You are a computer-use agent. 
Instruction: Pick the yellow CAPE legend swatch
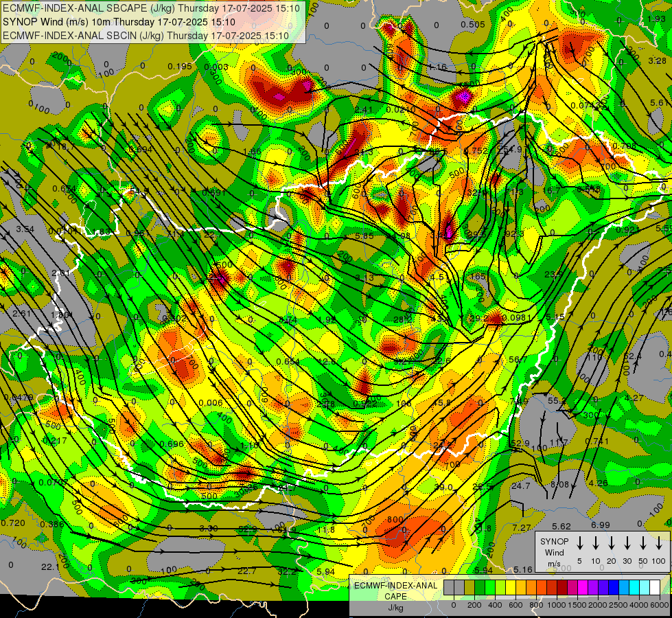(511, 588)
